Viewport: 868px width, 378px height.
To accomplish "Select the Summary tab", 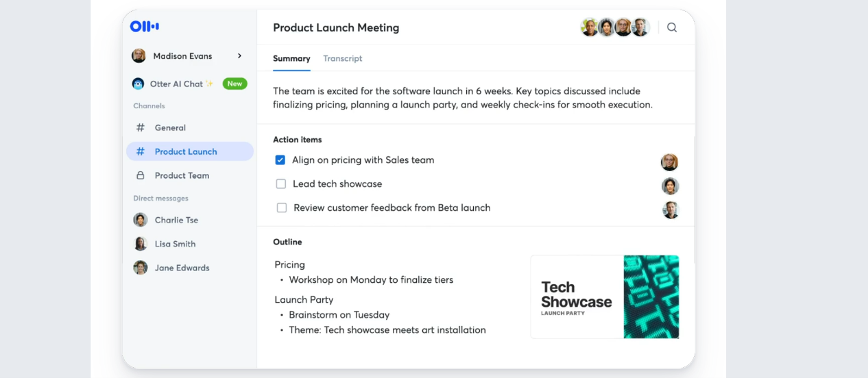I will (x=291, y=59).
